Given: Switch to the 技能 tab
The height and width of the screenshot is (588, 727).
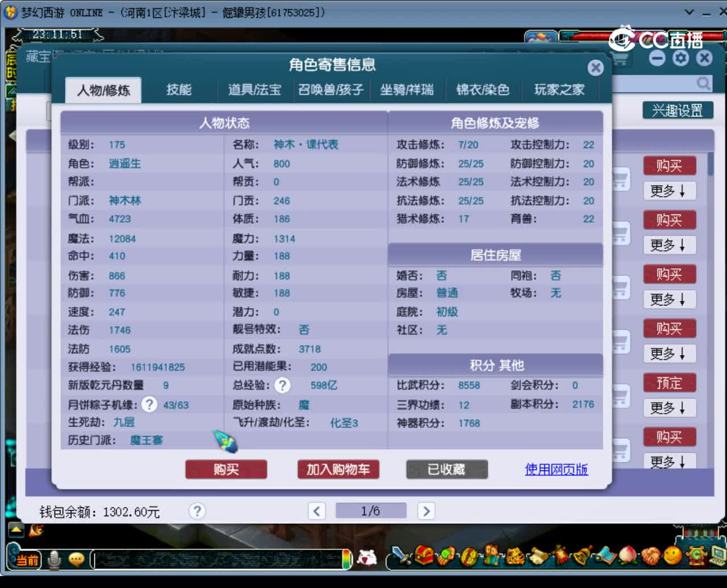Looking at the screenshot, I should 179,90.
